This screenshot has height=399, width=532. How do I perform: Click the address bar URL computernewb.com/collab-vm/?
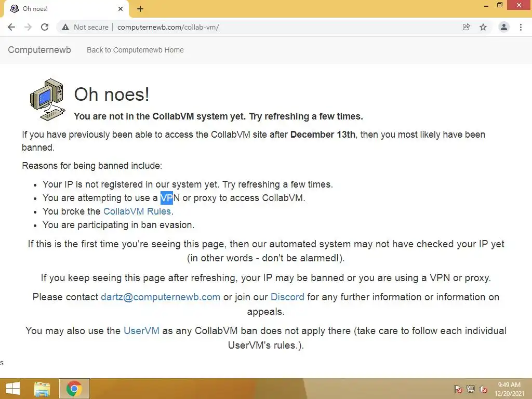(x=168, y=27)
